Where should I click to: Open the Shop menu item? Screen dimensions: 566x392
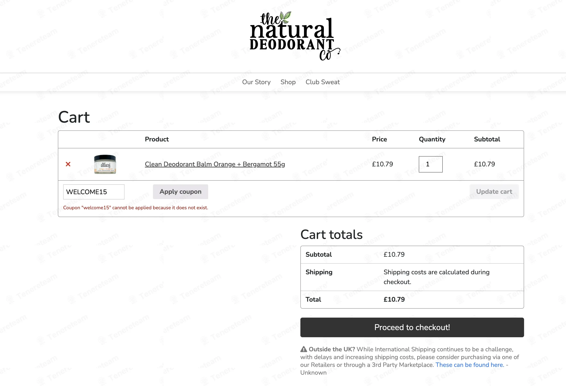[288, 82]
